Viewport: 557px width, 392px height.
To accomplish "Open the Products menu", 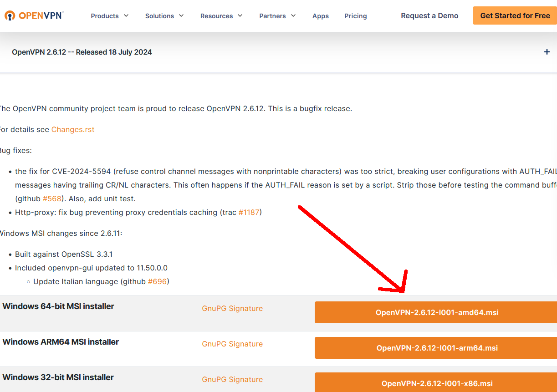I will click(110, 16).
